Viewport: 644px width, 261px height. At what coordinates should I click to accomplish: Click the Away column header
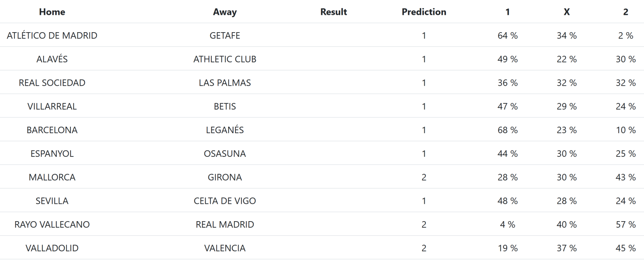coord(225,12)
